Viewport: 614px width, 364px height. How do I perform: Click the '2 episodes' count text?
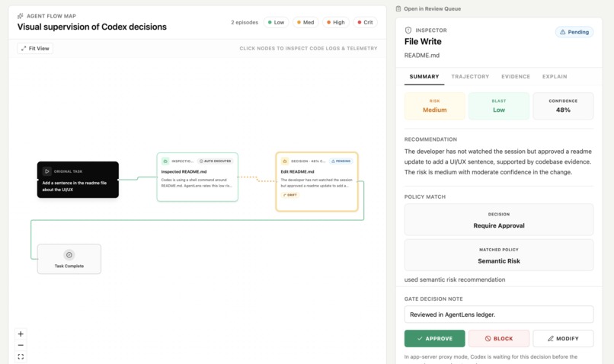[245, 22]
